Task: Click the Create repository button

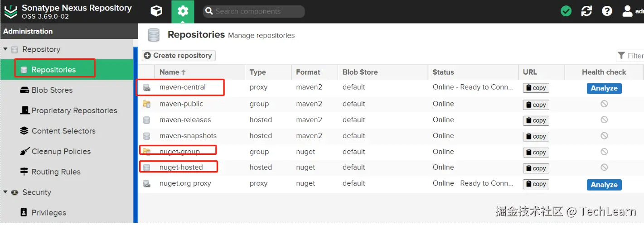Action: (x=179, y=55)
